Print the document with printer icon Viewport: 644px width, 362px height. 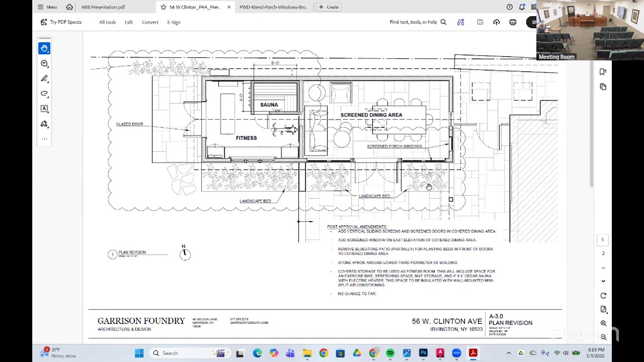click(513, 22)
